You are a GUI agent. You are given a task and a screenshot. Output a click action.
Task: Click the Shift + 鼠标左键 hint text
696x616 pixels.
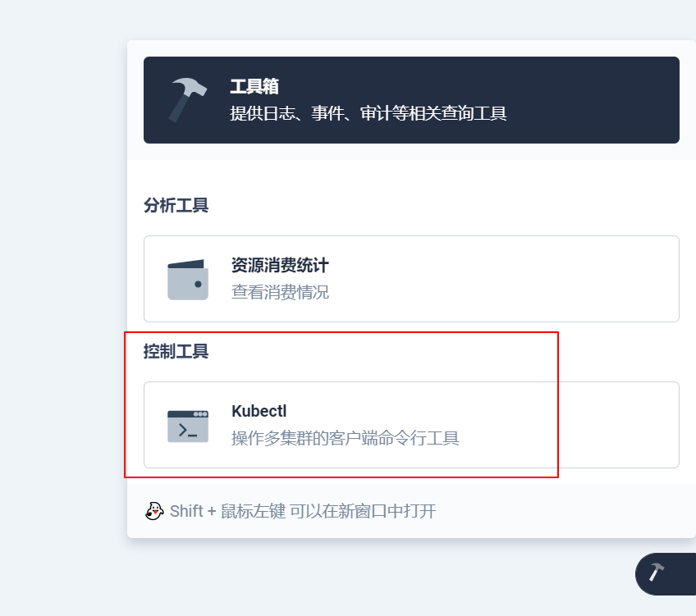(228, 512)
